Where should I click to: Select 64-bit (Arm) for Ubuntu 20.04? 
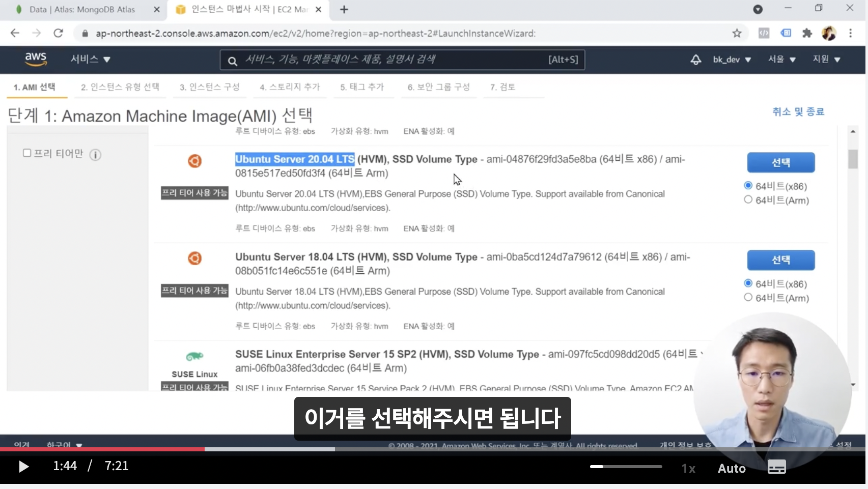pos(748,199)
